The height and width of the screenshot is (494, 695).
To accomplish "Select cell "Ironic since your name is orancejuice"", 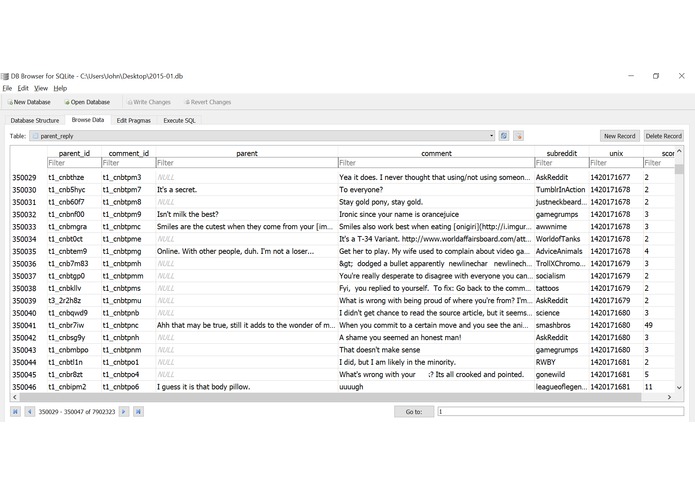I will [x=436, y=214].
